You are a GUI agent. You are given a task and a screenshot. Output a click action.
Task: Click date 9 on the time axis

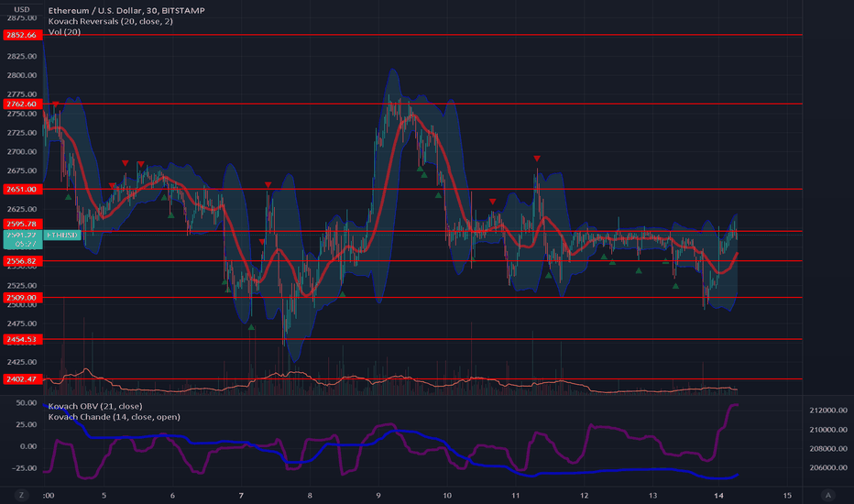(378, 495)
